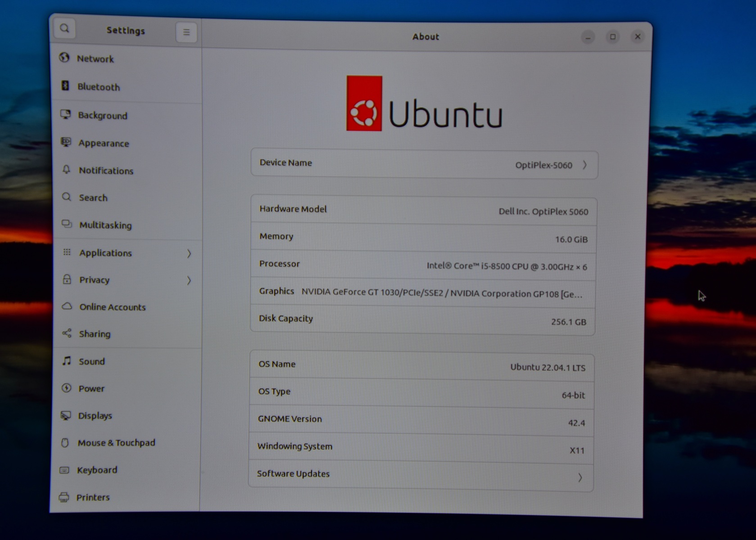Expand the Applications submenu chevron
Screen dimensions: 756x540
(189, 254)
